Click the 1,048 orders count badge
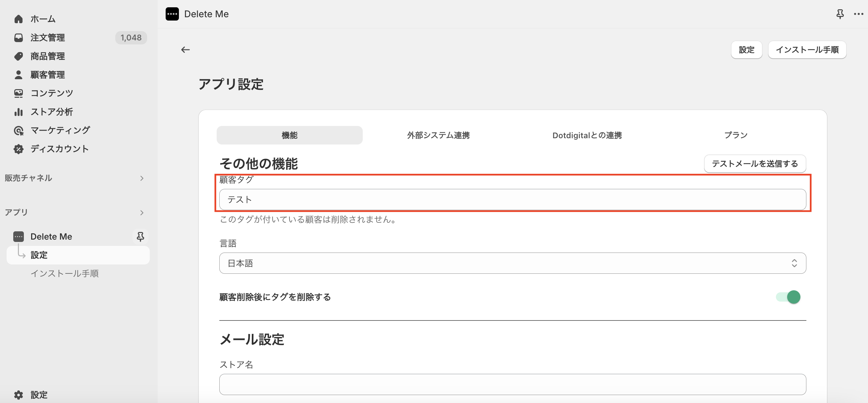This screenshot has width=868, height=403. pyautogui.click(x=131, y=37)
